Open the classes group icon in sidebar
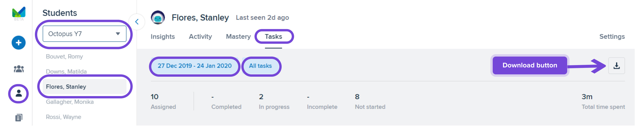644x133 pixels. click(19, 69)
